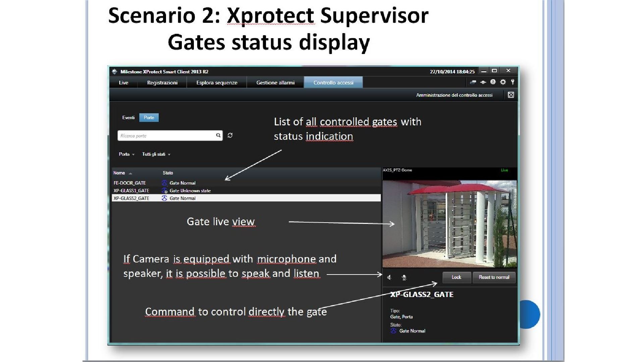Go to Gestione allarmi tab
Viewport: 644px width, 362px height.
tap(275, 83)
